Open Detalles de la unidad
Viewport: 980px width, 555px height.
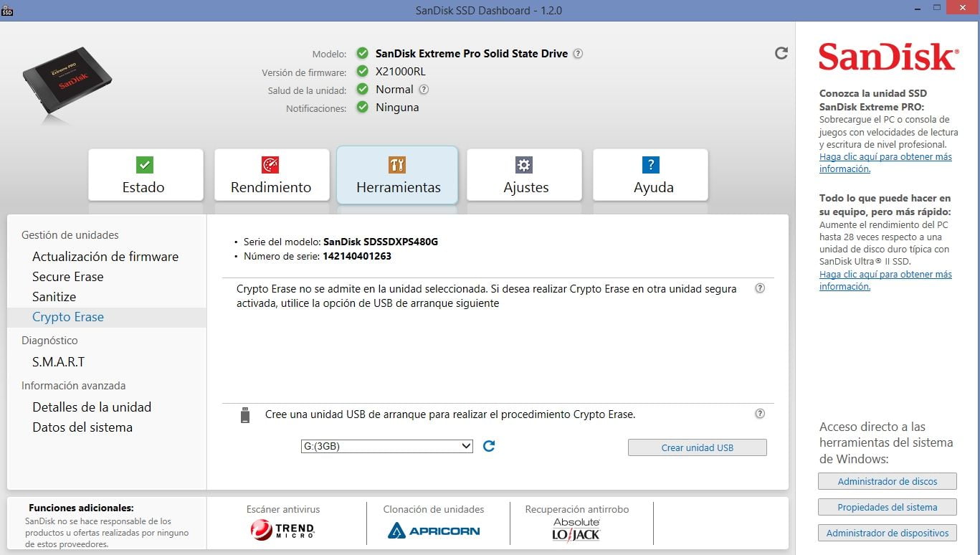click(x=92, y=407)
